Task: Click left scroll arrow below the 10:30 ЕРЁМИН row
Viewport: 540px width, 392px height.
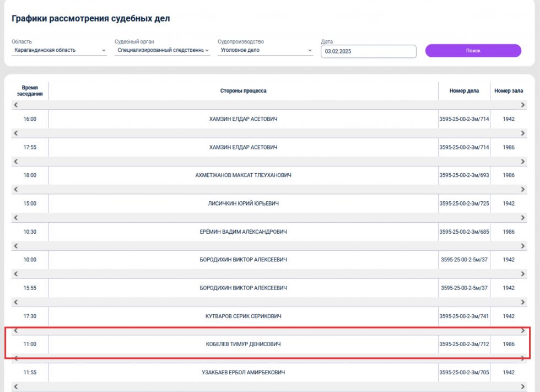Action: tap(15, 245)
